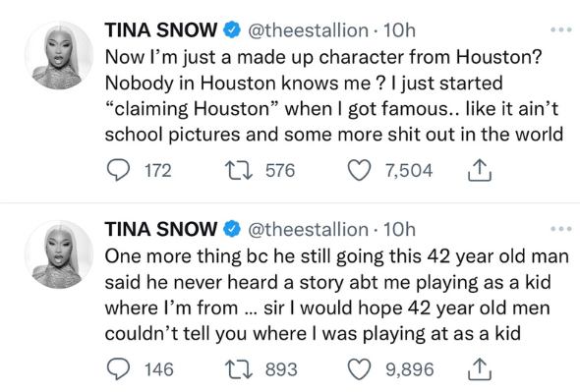Reply to the first tweet about Houston
The image size is (580, 392).
coord(118,170)
